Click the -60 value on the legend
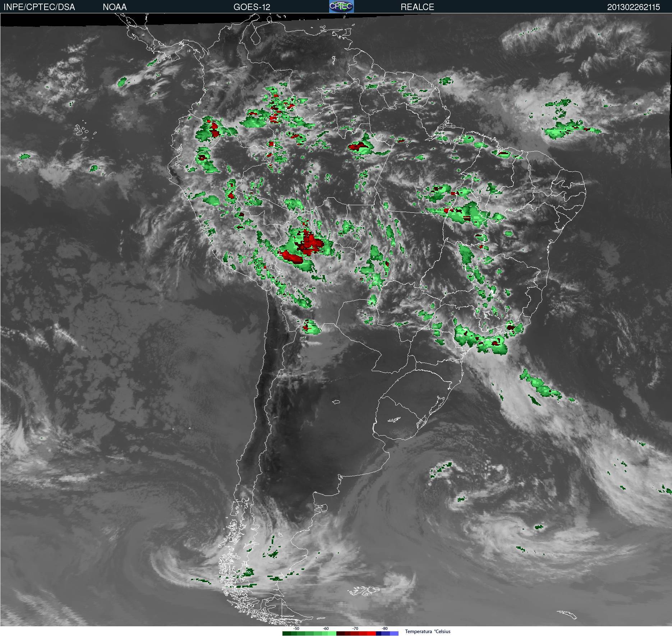The height and width of the screenshot is (636, 672). [326, 628]
